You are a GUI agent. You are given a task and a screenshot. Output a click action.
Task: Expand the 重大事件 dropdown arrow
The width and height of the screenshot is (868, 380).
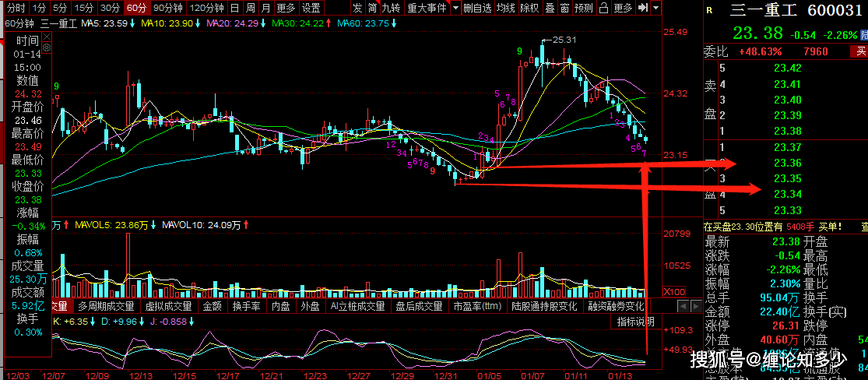(455, 8)
